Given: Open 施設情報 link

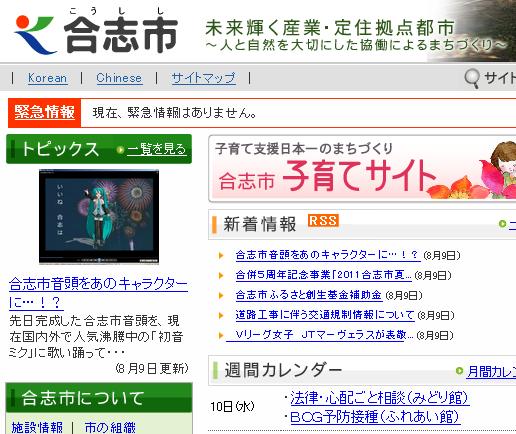Looking at the screenshot, I should 37,427.
